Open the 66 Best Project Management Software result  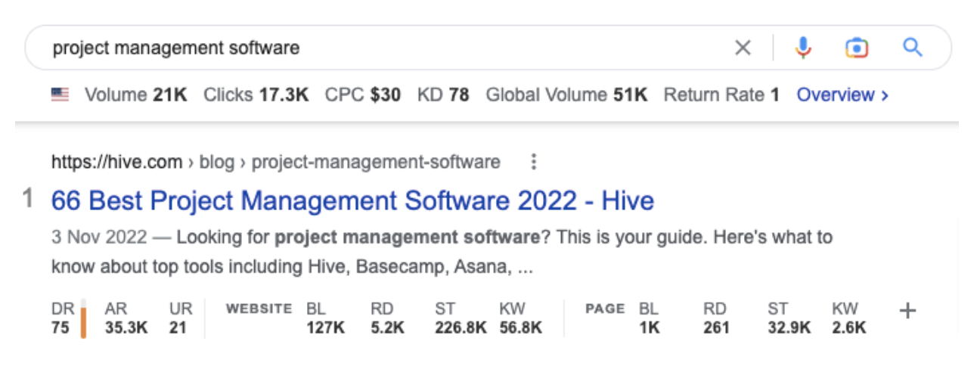tap(352, 200)
